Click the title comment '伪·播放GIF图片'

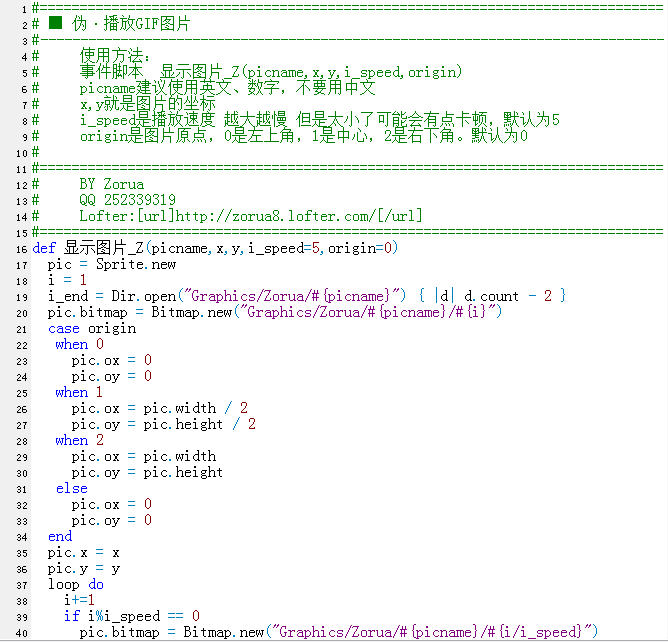click(x=130, y=23)
